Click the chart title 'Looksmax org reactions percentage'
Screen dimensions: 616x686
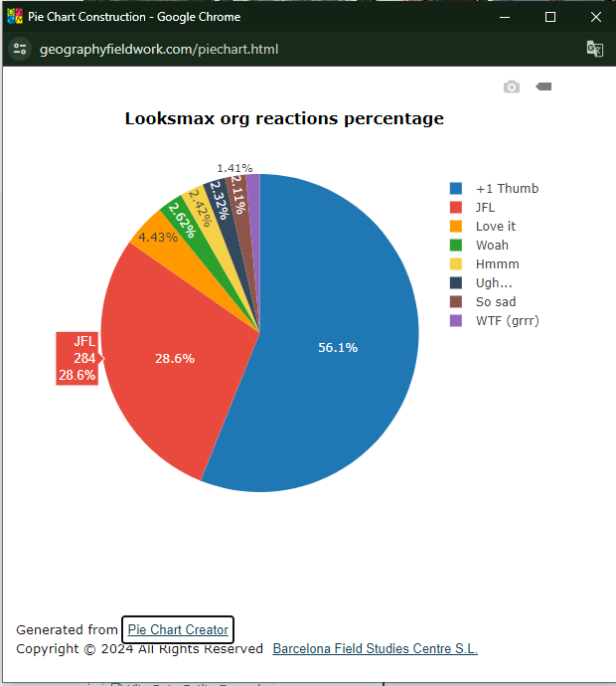click(284, 119)
